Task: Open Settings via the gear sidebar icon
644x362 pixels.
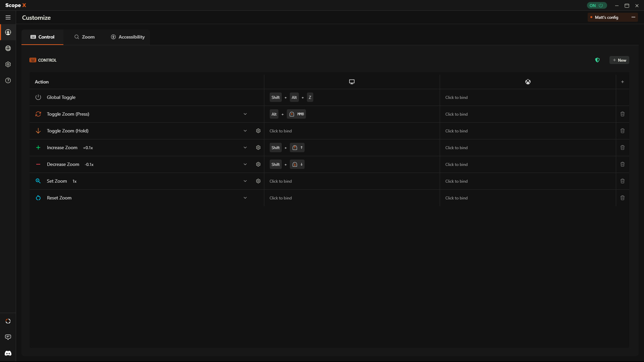Action: pos(8,64)
